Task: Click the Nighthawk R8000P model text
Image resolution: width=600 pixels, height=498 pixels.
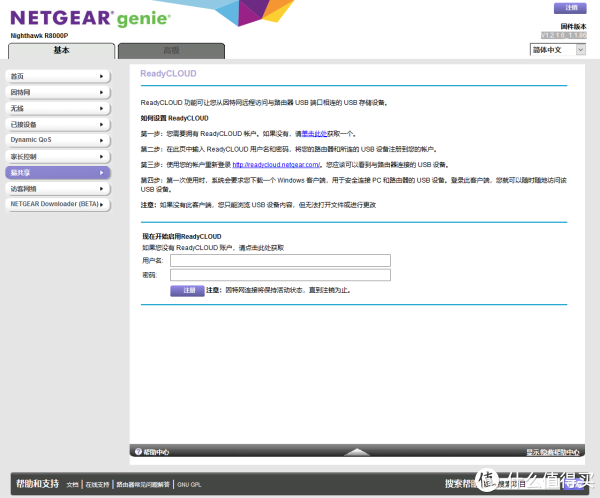Action: (39, 36)
